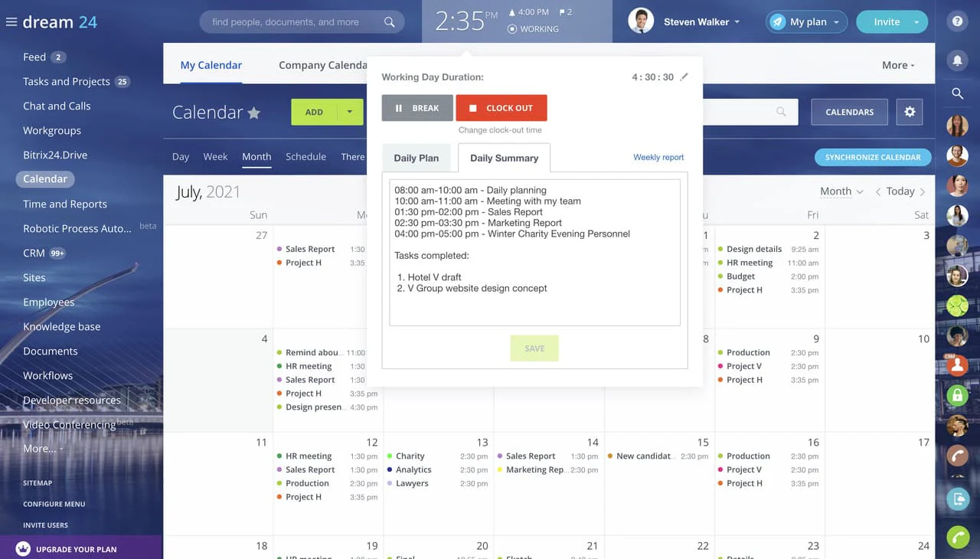This screenshot has height=559, width=980.
Task: Click the rocket icon in My plan button
Action: (778, 22)
